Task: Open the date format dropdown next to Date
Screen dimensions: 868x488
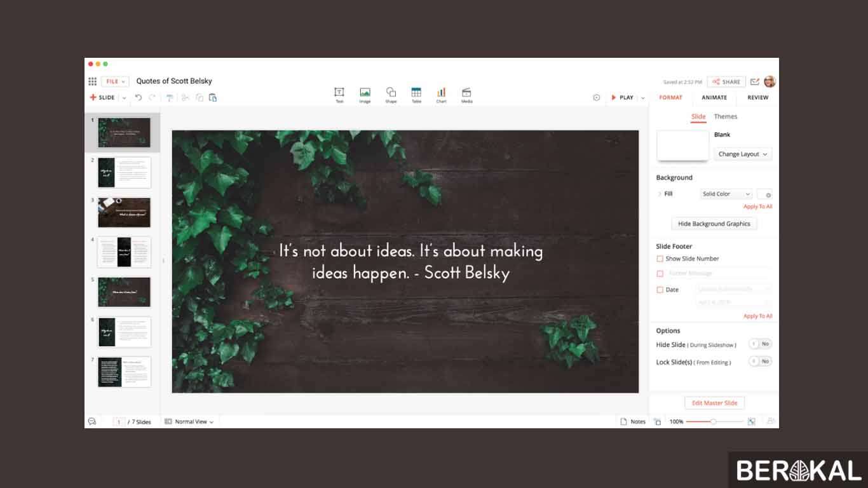Action: tap(734, 289)
